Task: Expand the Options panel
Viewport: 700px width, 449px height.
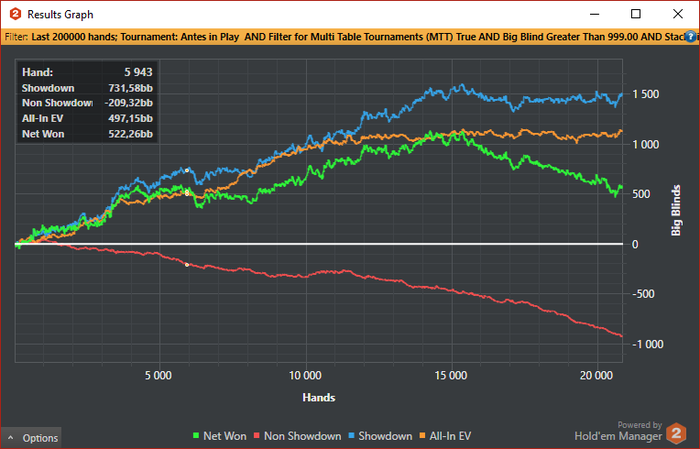Action: [31, 438]
